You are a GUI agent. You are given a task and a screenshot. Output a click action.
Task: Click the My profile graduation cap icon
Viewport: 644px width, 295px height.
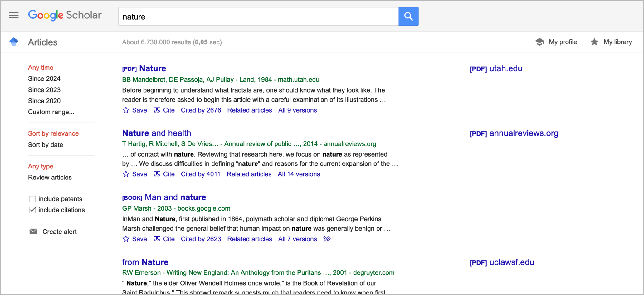(x=540, y=42)
